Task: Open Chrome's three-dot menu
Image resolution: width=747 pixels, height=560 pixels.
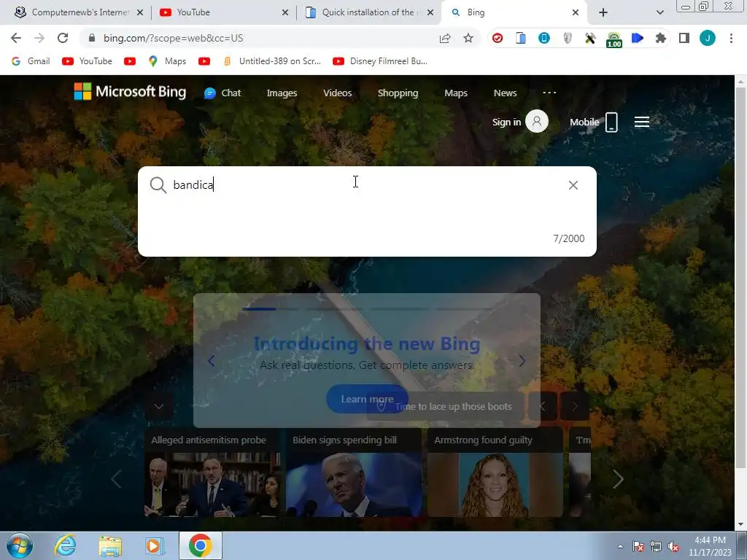Action: click(x=731, y=38)
